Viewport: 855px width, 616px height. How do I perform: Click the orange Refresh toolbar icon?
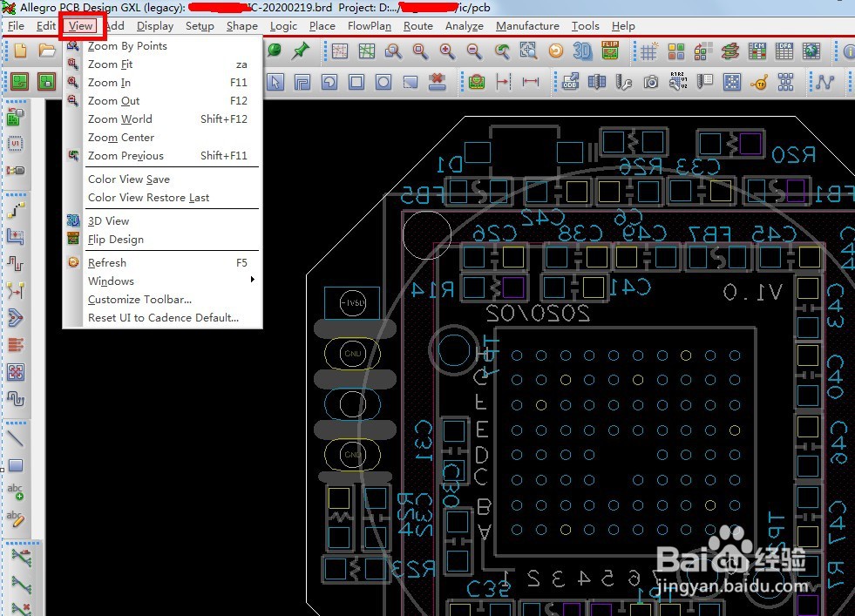556,51
